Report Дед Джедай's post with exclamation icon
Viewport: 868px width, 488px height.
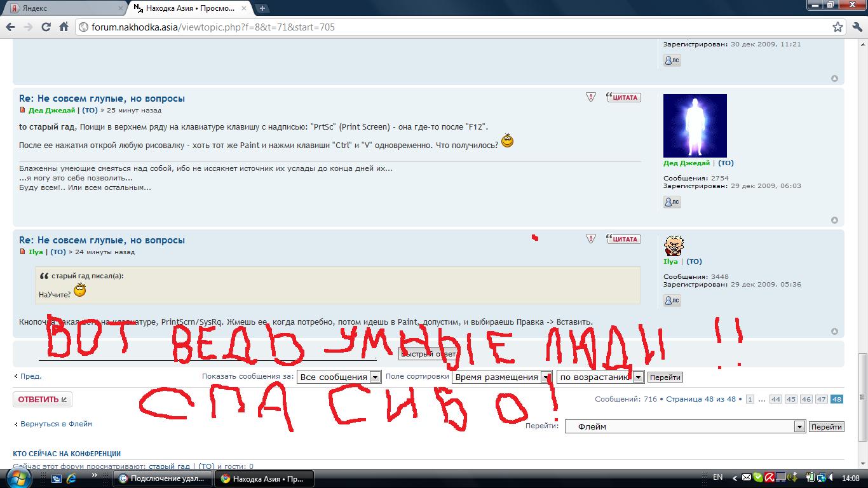[x=591, y=97]
